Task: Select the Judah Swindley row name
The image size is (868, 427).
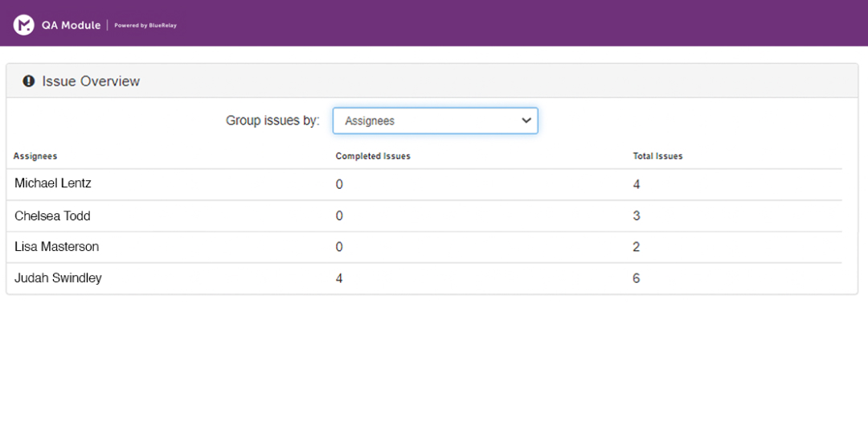Action: [x=58, y=278]
